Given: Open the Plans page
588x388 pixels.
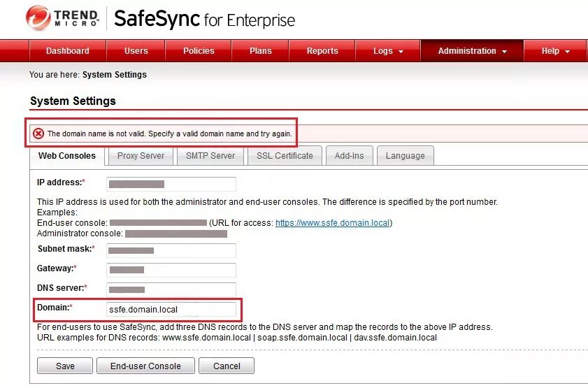Looking at the screenshot, I should pyautogui.click(x=261, y=50).
